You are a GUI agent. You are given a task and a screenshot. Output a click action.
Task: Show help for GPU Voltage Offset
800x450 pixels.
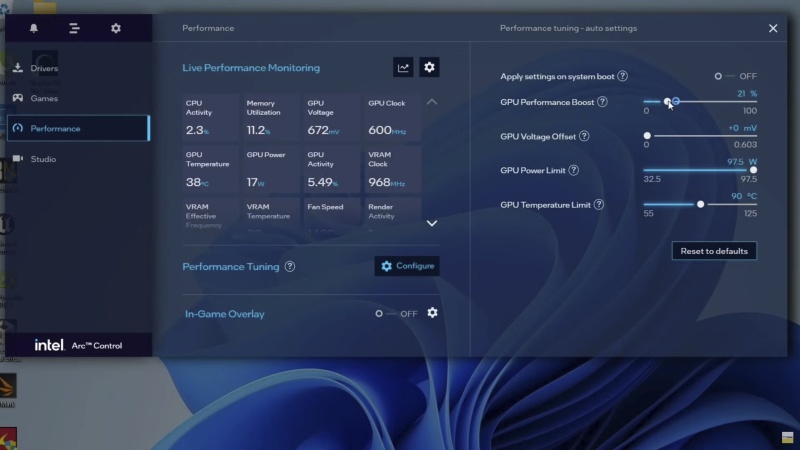click(x=584, y=136)
